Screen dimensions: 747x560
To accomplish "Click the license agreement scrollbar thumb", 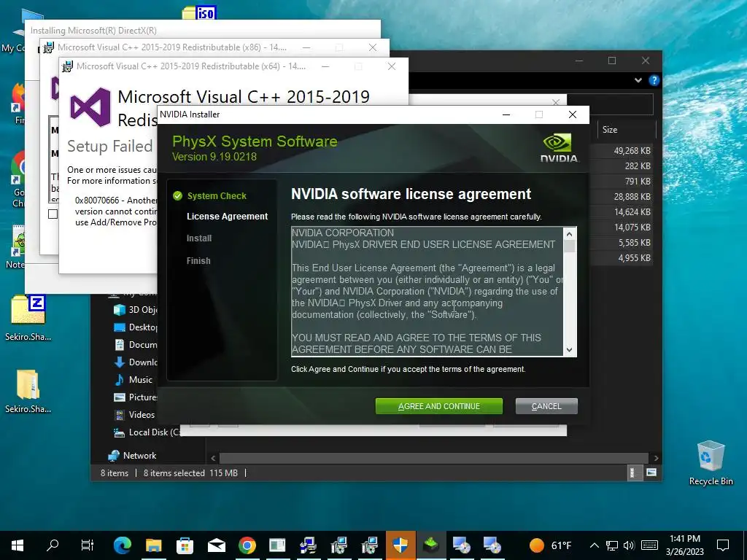I will click(x=569, y=246).
